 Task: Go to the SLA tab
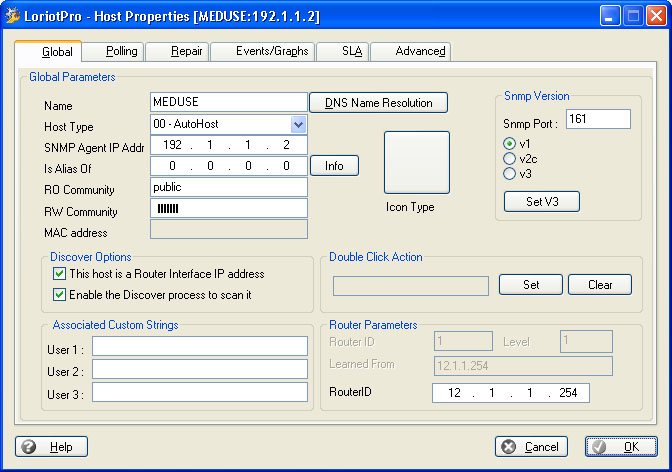343,51
